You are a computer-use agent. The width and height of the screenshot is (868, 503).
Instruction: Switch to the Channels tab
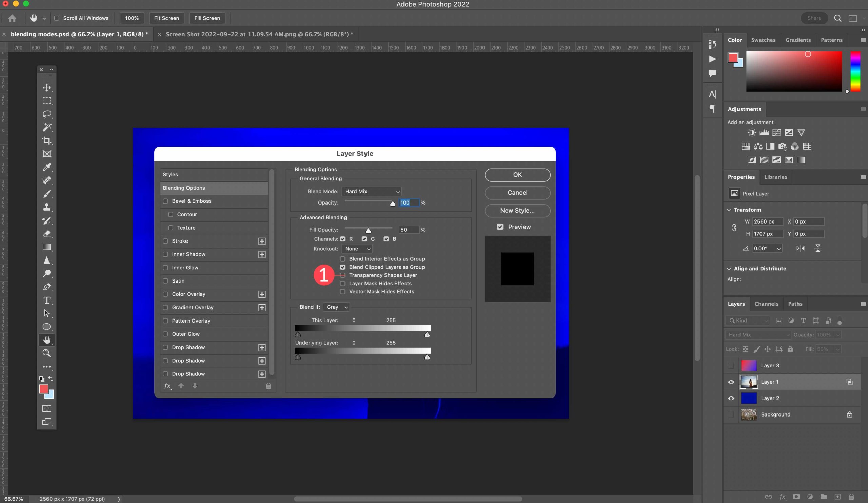point(766,304)
